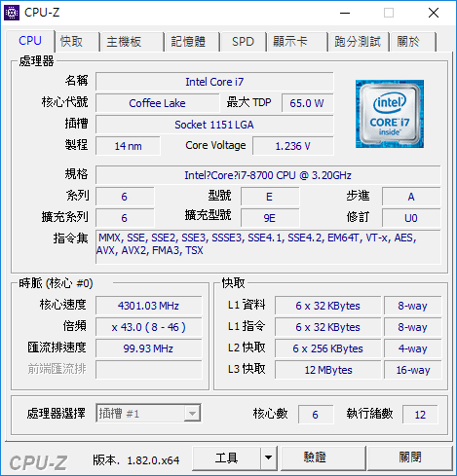This screenshot has width=457, height=476.
Task: Click the 型號 value 'E'
Action: tap(270, 197)
